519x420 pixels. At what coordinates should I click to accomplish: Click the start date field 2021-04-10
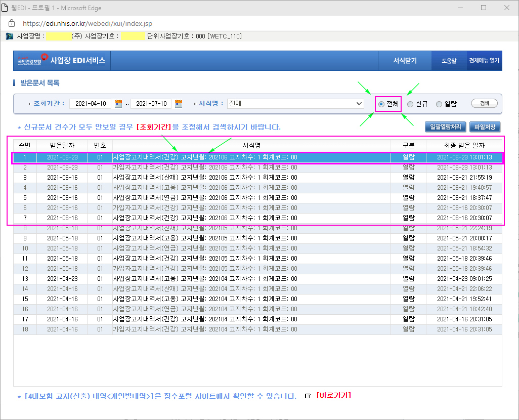click(91, 104)
